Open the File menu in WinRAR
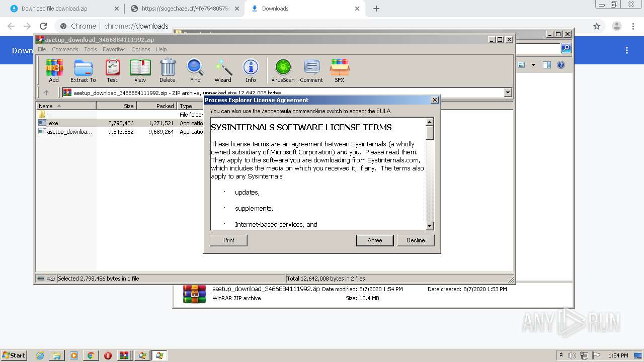 point(42,49)
